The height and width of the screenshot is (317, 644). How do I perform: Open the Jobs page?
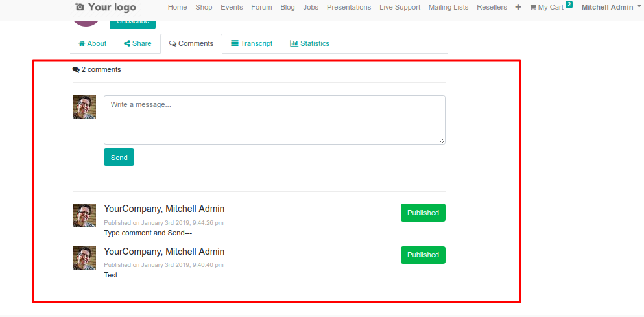tap(311, 7)
